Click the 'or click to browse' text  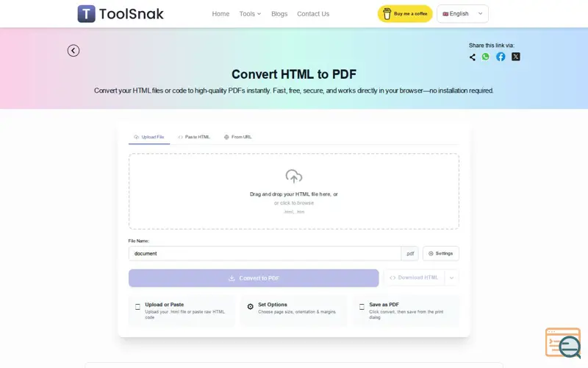tap(293, 203)
